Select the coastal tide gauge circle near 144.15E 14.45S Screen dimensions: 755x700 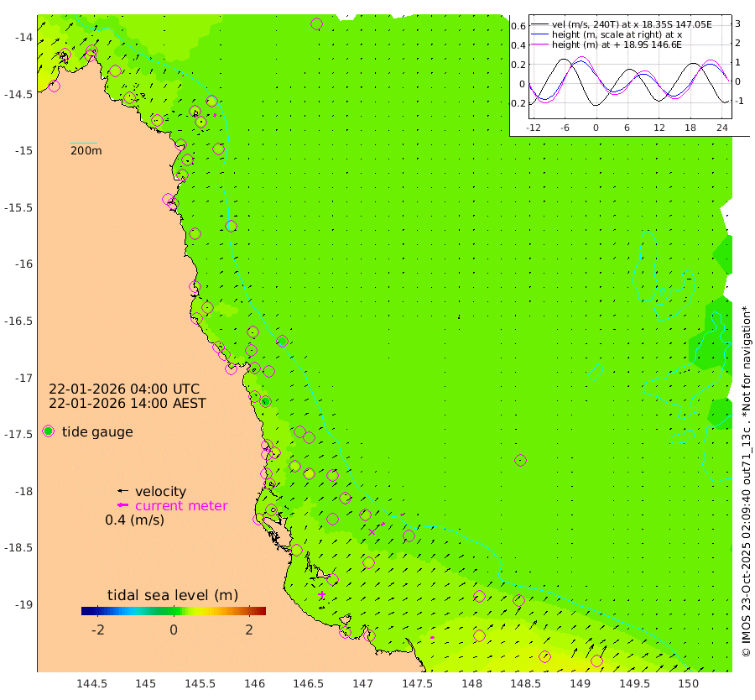[x=54, y=86]
